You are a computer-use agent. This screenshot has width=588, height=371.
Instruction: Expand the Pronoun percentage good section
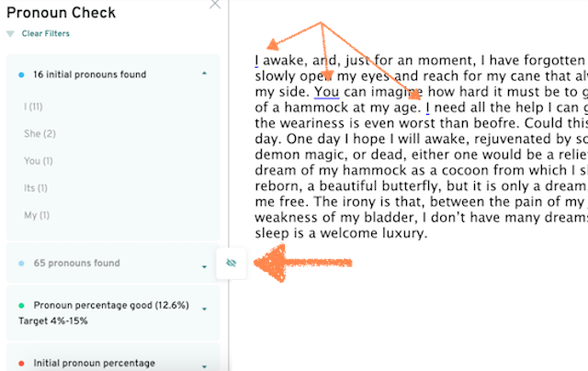pyautogui.click(x=204, y=309)
